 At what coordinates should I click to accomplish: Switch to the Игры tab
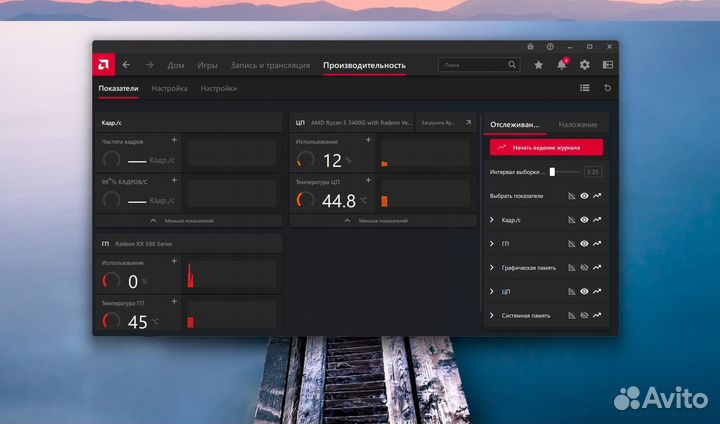coord(207,65)
